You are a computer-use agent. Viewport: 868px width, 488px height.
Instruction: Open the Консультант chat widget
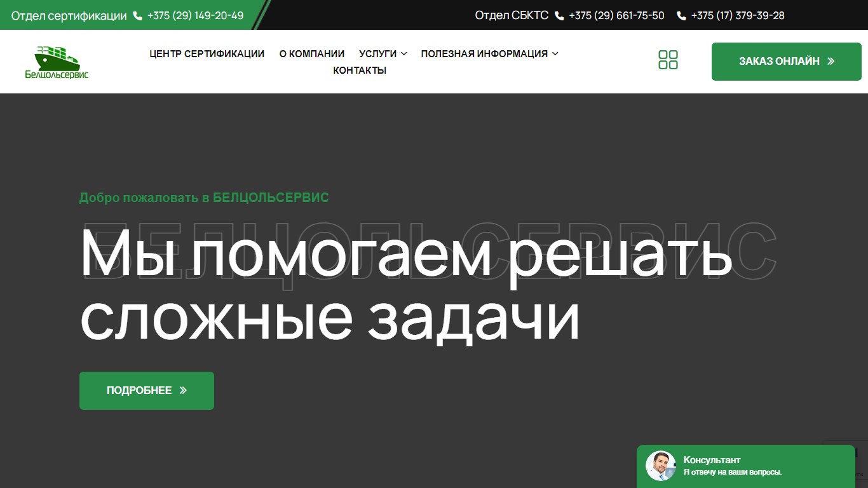(x=746, y=466)
